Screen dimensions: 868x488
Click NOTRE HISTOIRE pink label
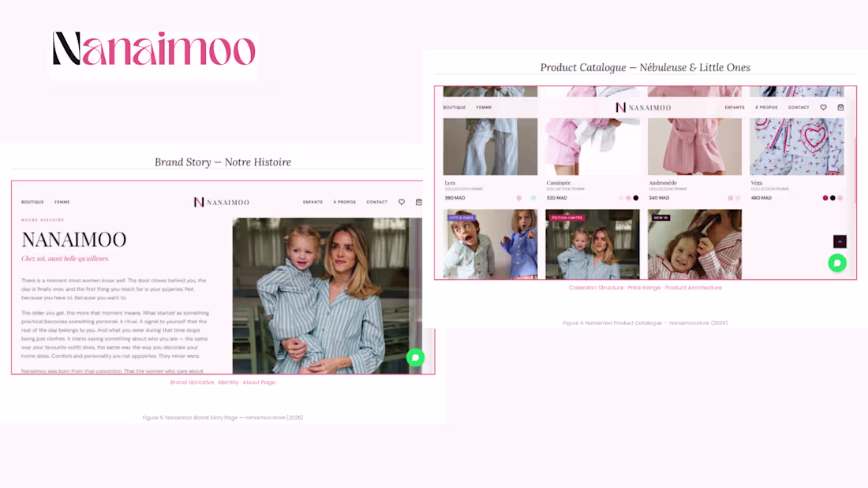[43, 220]
